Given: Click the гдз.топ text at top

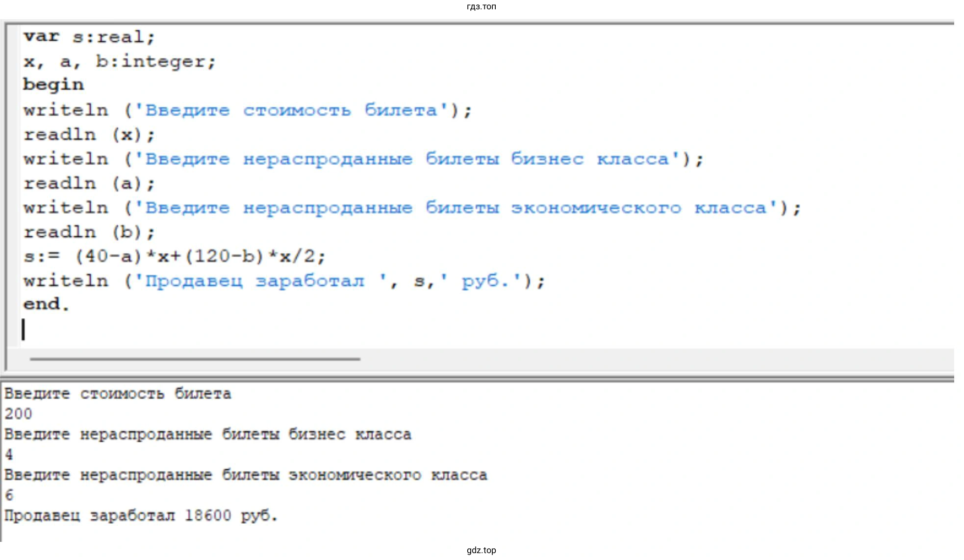Looking at the screenshot, I should coord(481,6).
